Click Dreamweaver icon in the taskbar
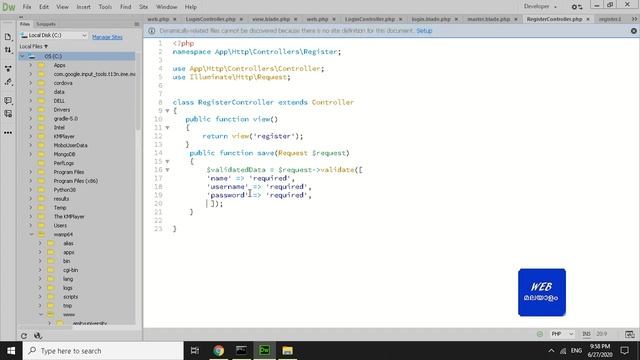Screen dimensions: 640x360 pos(264,351)
